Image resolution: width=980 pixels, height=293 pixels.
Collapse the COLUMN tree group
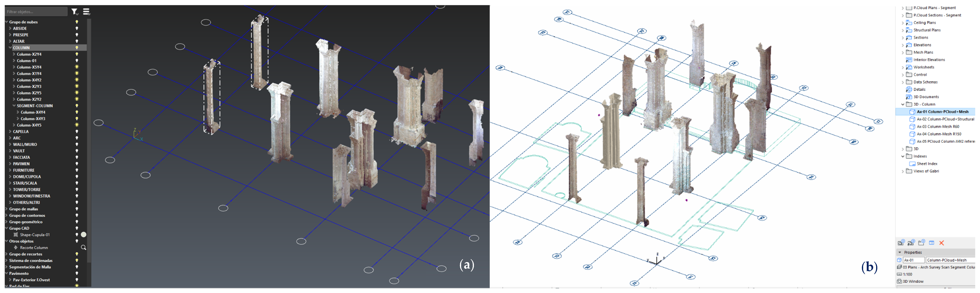tap(10, 48)
